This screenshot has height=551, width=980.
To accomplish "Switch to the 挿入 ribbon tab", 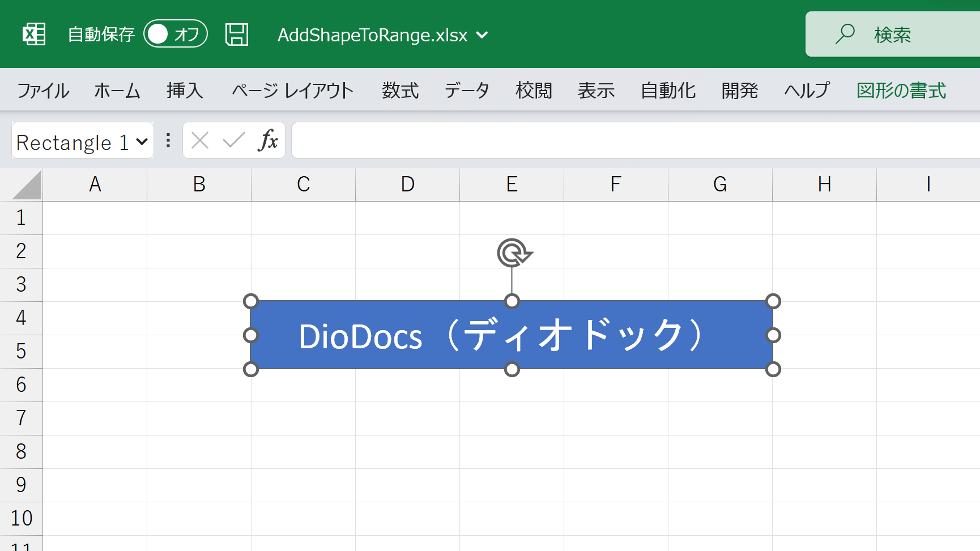I will tap(185, 90).
